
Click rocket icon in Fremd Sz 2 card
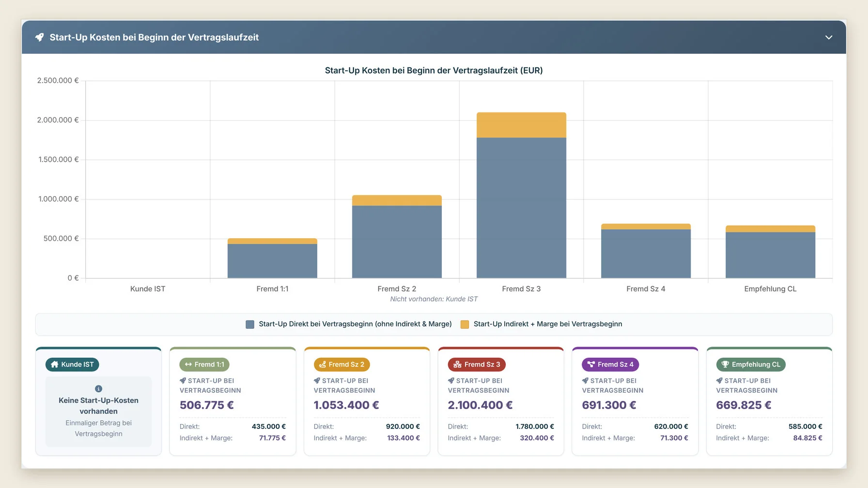[317, 381]
